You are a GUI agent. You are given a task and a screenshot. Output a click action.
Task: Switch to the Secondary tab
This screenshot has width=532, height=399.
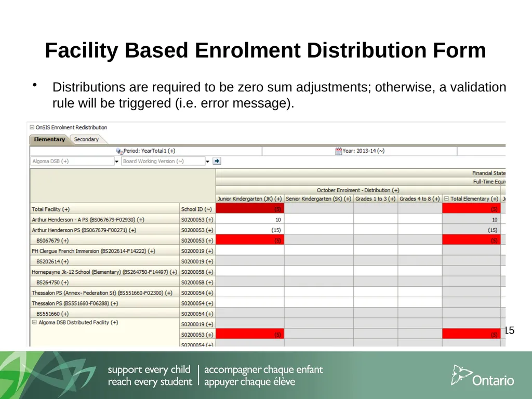[x=86, y=139]
